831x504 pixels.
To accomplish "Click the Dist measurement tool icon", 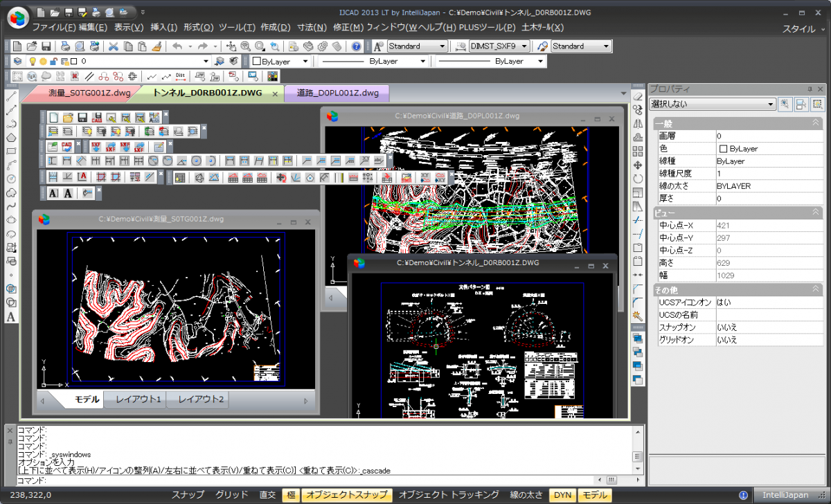I will pyautogui.click(x=180, y=75).
